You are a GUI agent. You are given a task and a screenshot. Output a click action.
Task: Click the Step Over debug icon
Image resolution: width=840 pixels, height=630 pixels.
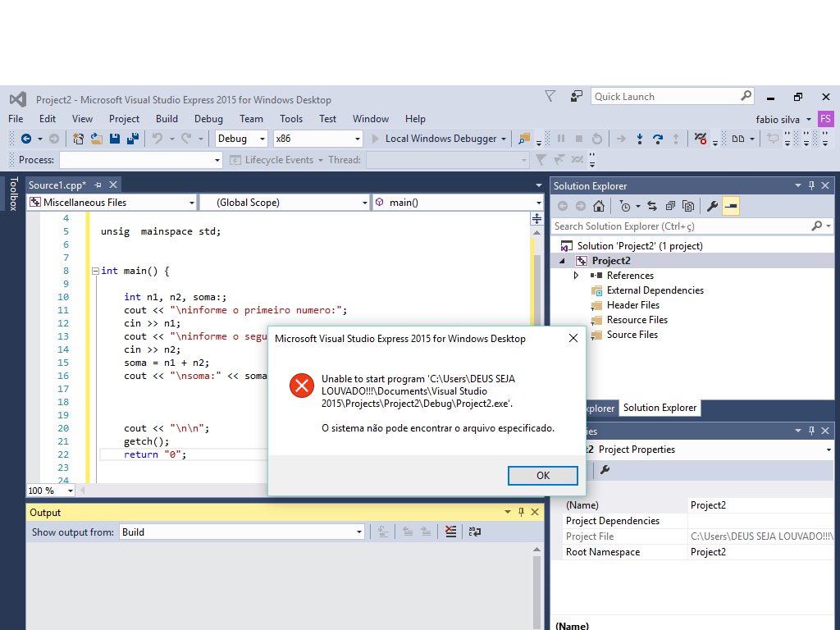(658, 139)
